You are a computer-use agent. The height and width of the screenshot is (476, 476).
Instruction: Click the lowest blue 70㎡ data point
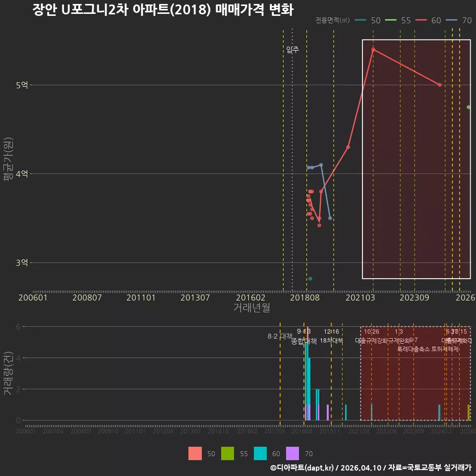(330, 218)
